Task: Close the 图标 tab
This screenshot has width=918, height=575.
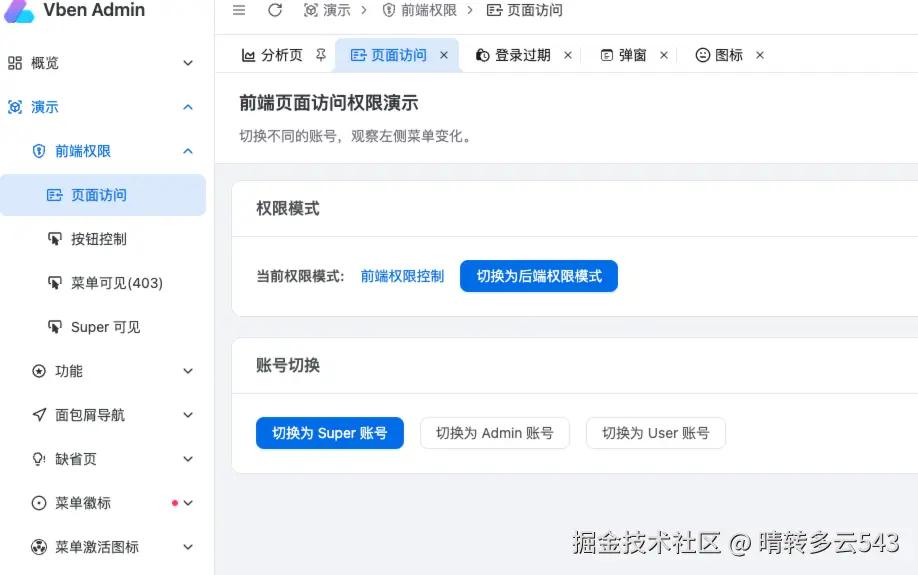Action: [760, 55]
